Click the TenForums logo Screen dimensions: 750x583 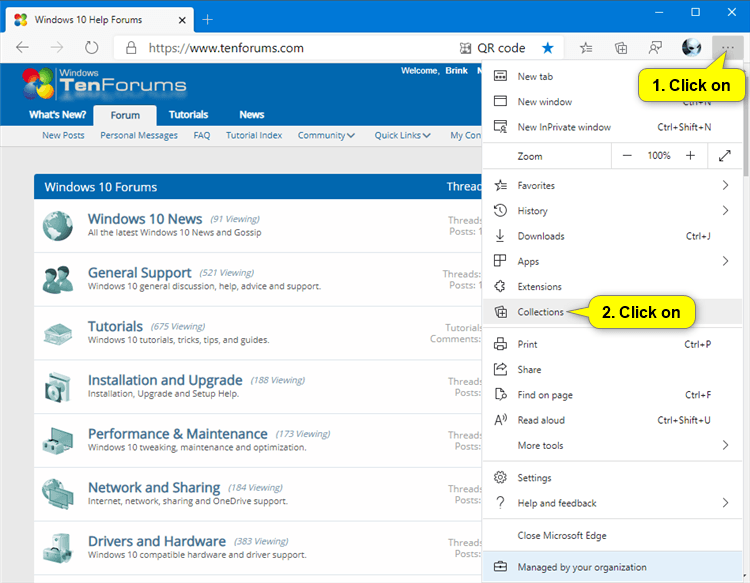(104, 84)
